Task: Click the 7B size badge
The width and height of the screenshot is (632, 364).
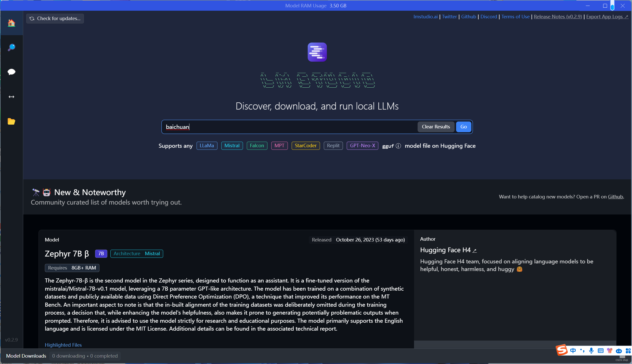Action: tap(101, 254)
